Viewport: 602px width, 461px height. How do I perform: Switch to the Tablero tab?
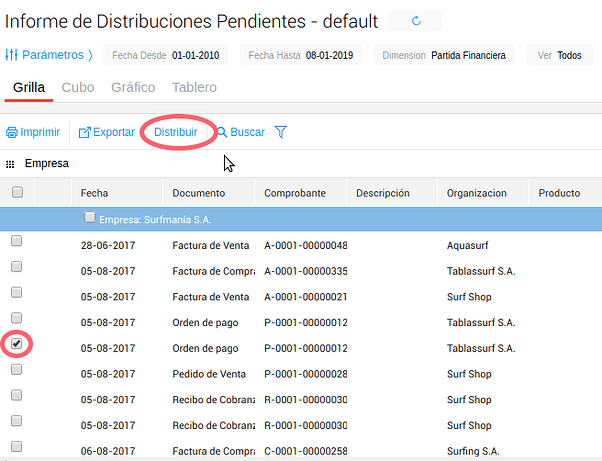click(x=194, y=87)
